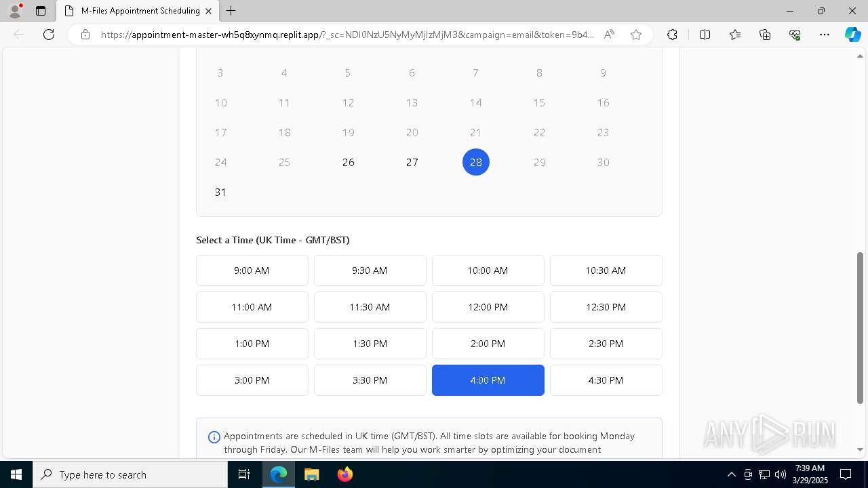Select calendar date 26
The height and width of the screenshot is (488, 868).
(349, 162)
